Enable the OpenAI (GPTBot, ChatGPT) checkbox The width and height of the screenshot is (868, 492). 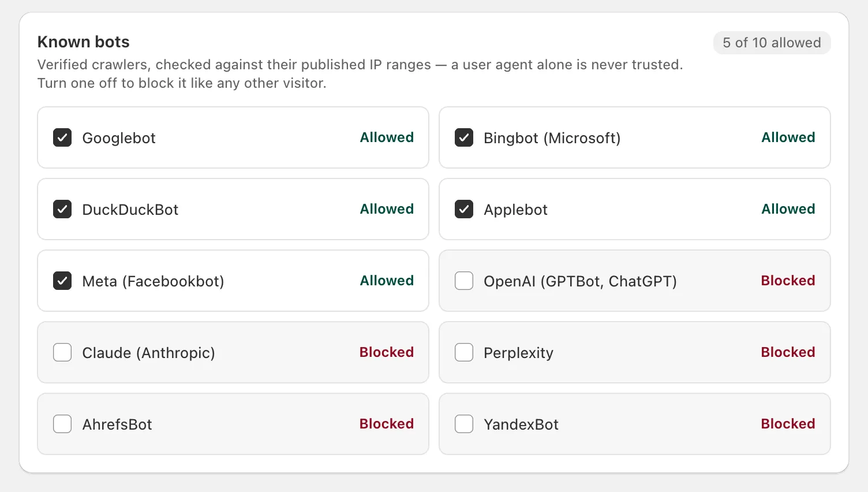coord(464,281)
